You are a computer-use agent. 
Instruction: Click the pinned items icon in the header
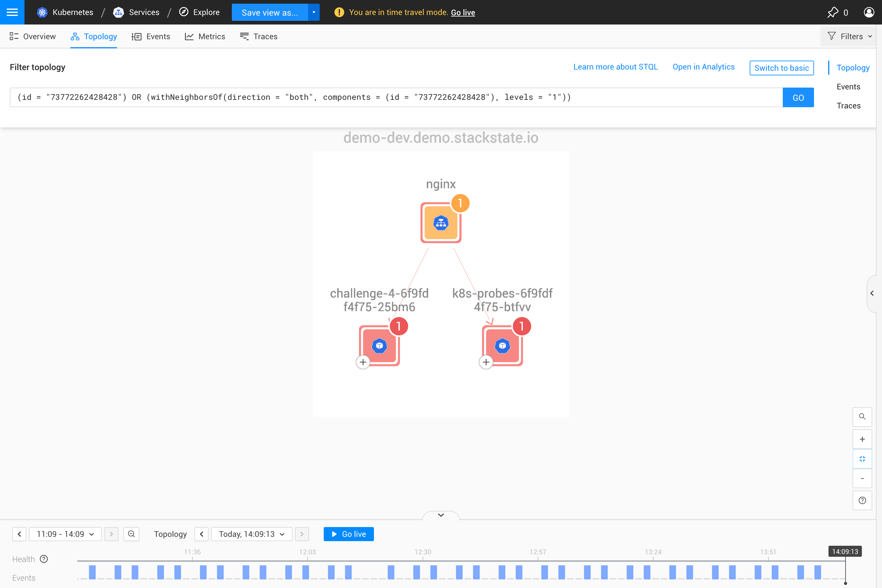pyautogui.click(x=833, y=12)
